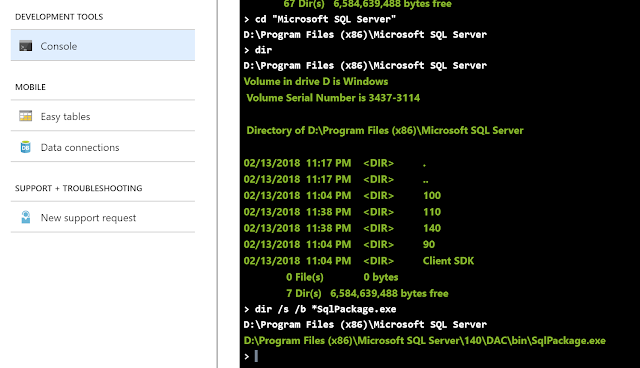This screenshot has height=368, width=640.
Task: Click the SUPPORT + TROUBLESHOOTING section header
Action: [79, 188]
